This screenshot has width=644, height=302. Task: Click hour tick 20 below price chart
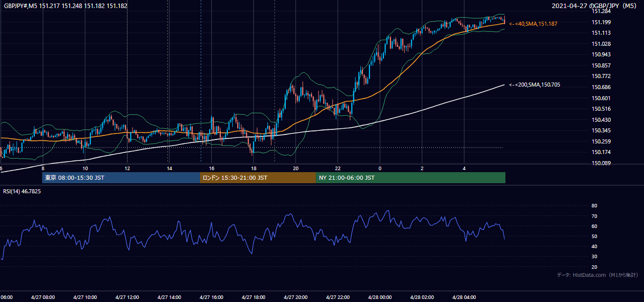tap(296, 168)
